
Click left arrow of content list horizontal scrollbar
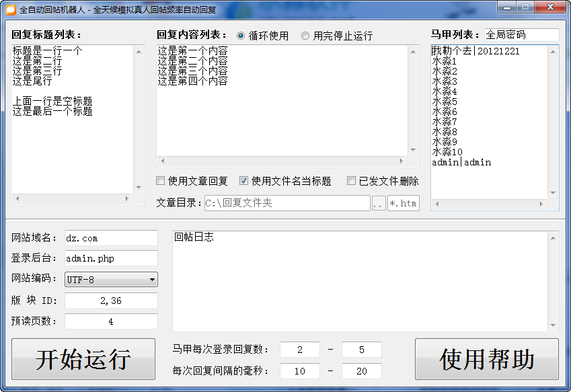(163, 161)
